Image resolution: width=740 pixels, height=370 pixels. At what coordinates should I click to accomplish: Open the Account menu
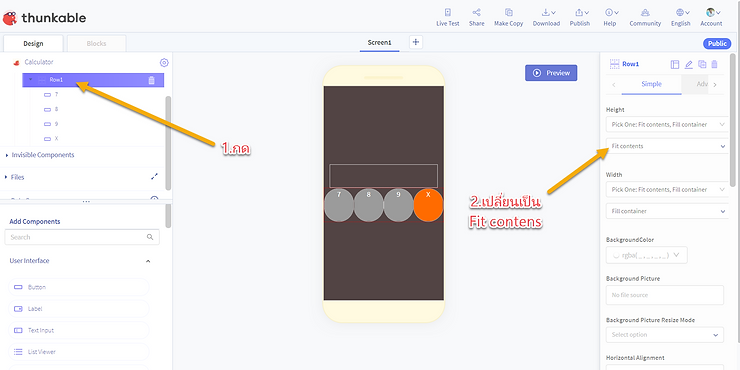coord(711,17)
